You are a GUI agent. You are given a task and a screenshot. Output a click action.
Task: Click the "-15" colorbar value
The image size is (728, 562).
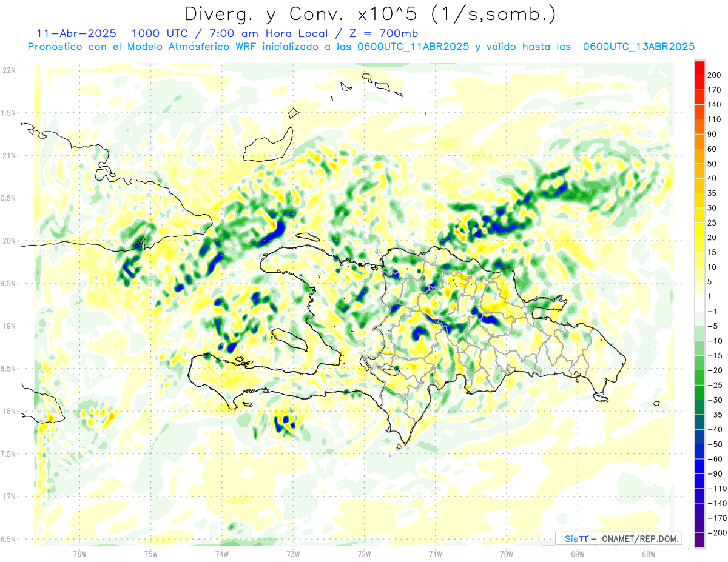[716, 355]
